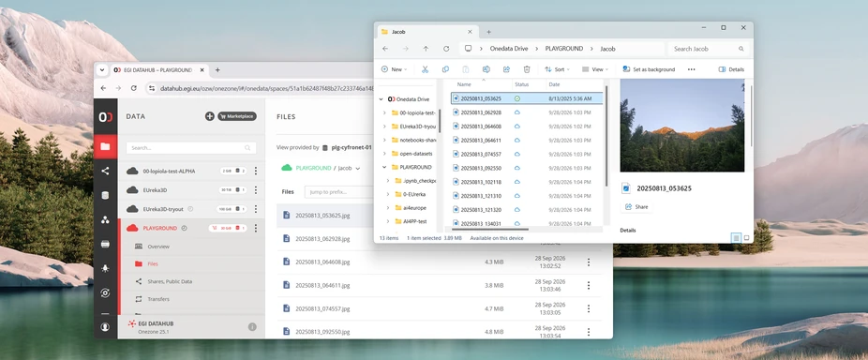Click the Share button in details pane
Viewport: 868px width, 360px height.
[636, 206]
